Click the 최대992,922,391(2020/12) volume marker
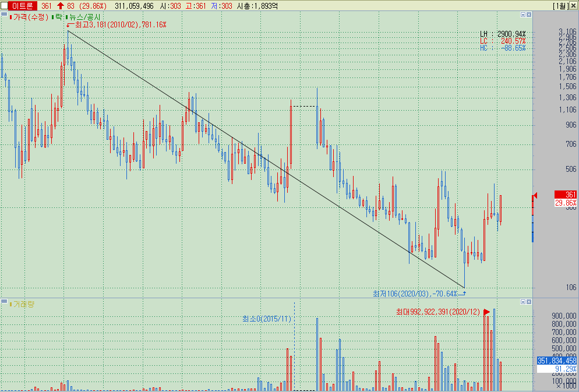579x392 pixels. pyautogui.click(x=438, y=312)
